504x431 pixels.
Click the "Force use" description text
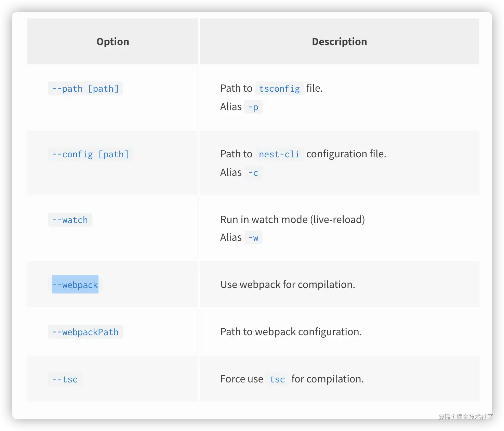pyautogui.click(x=242, y=379)
